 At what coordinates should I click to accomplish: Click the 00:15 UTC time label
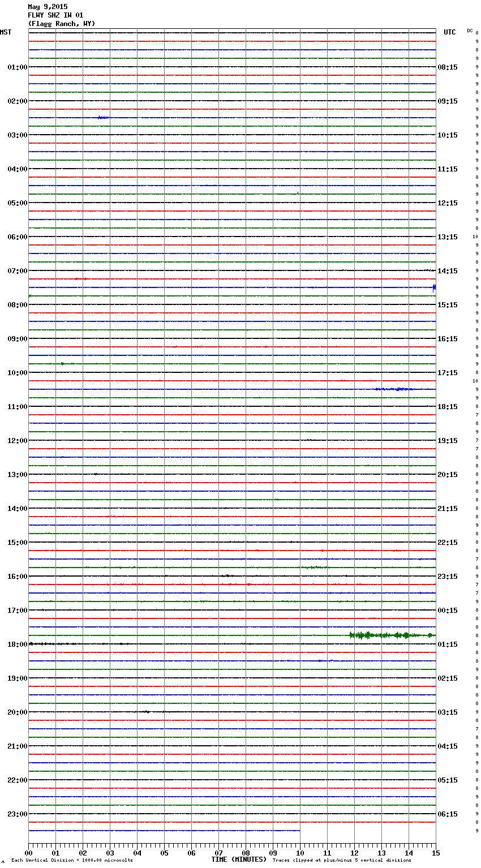(448, 611)
